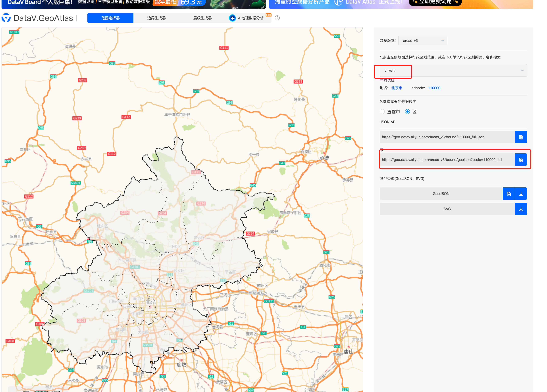Click the S21 road marker
The width and height of the screenshot is (547, 392).
pos(285,373)
